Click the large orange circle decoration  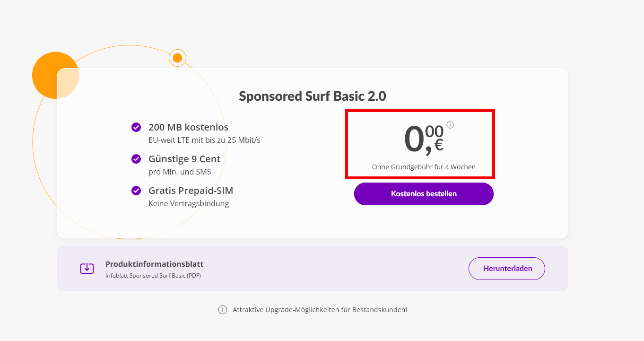55,75
